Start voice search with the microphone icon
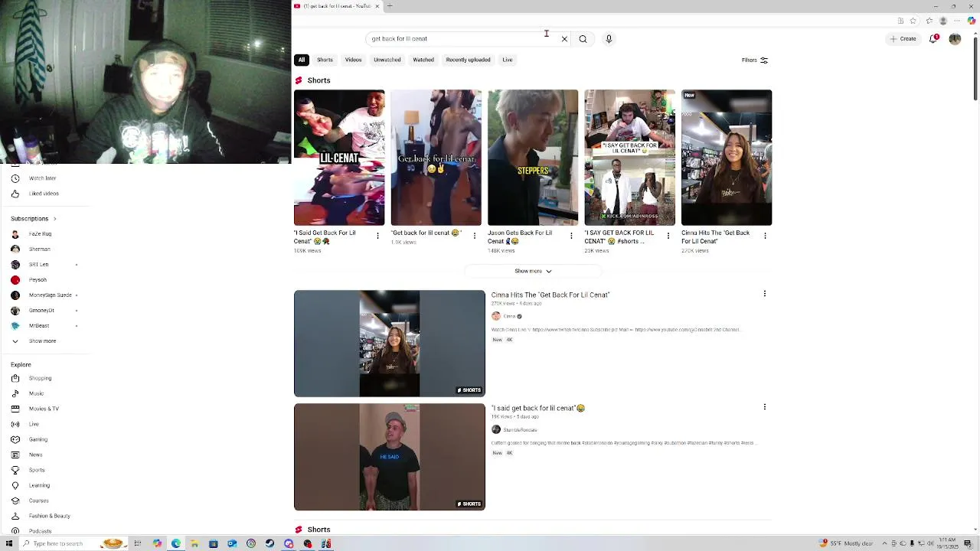The width and height of the screenshot is (980, 551). (x=609, y=39)
